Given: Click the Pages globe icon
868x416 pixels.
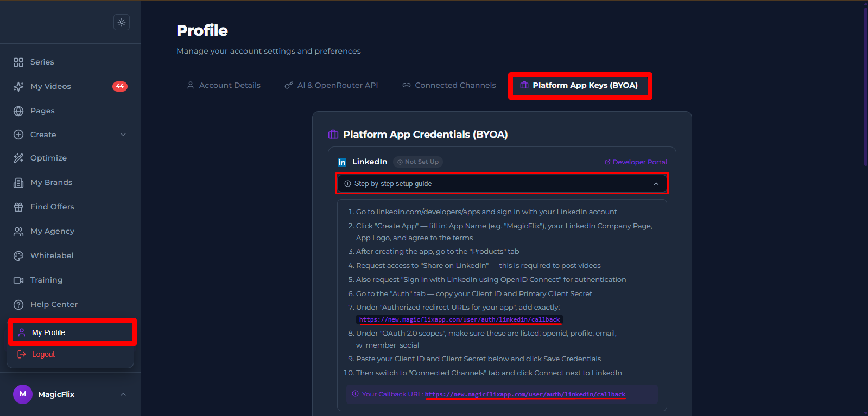Looking at the screenshot, I should (18, 111).
